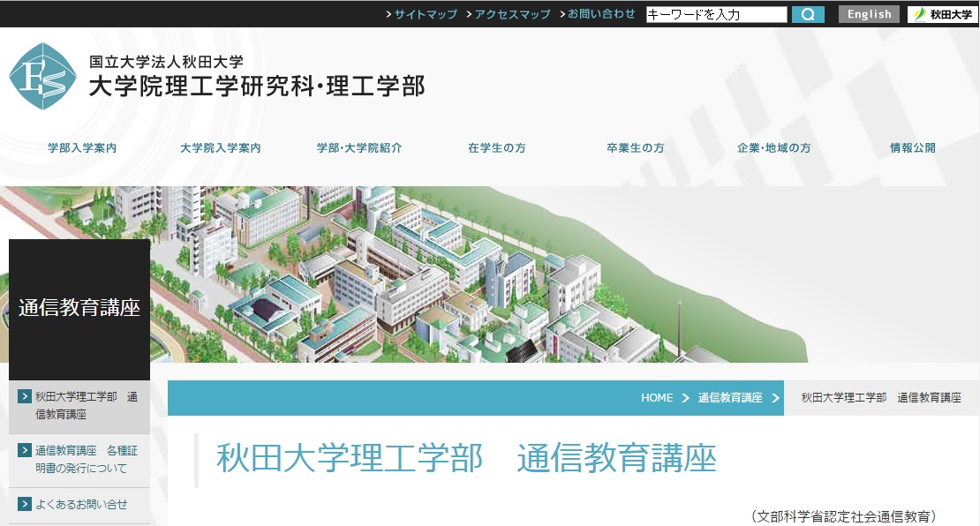Click HOME in the breadcrumb
This screenshot has width=980, height=526.
tap(657, 398)
